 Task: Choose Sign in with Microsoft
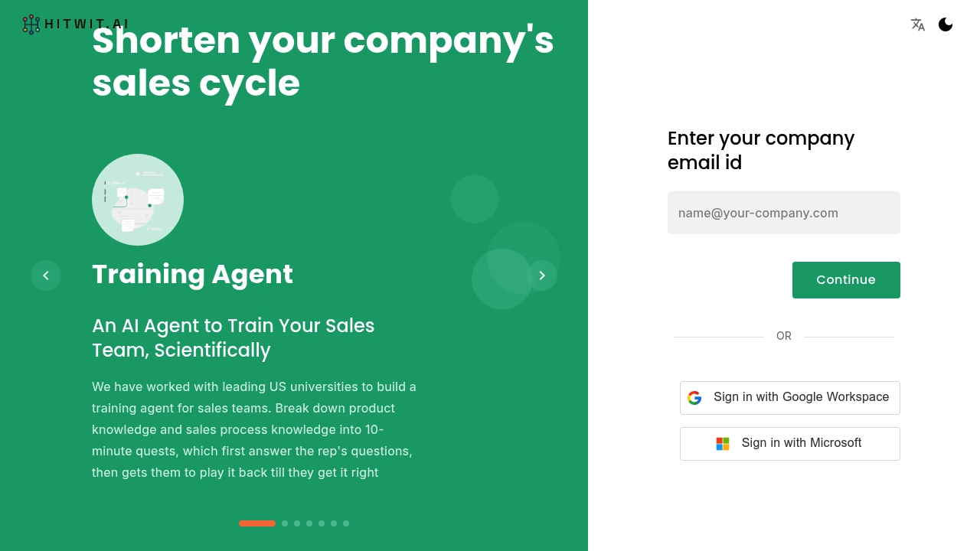(x=790, y=444)
